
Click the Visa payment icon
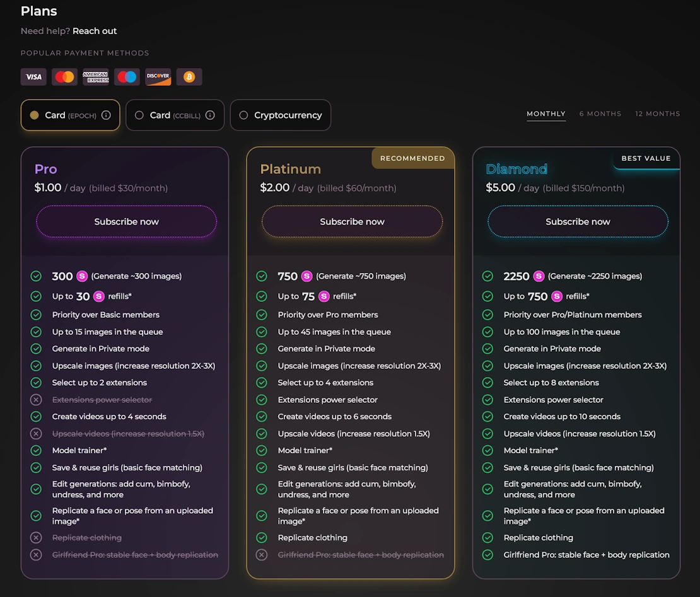[x=33, y=77]
